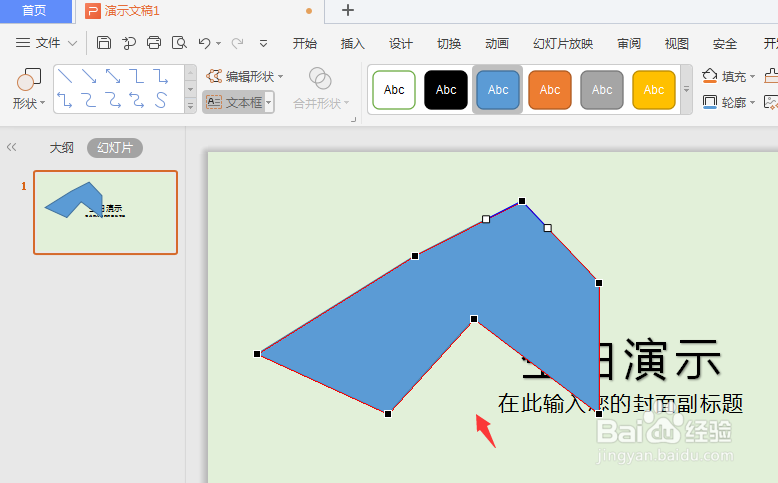This screenshot has height=483, width=778.
Task: Open new tab with plus button
Action: (x=348, y=10)
